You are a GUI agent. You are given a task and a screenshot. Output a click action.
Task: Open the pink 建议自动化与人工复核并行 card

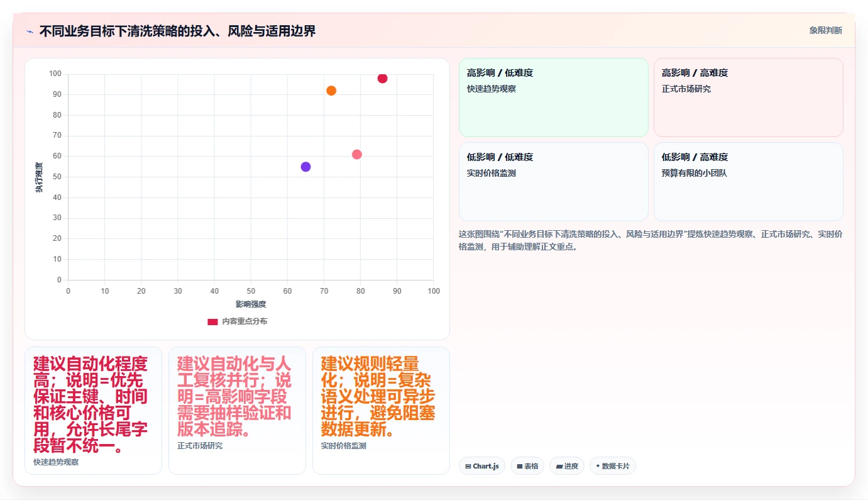[237, 411]
